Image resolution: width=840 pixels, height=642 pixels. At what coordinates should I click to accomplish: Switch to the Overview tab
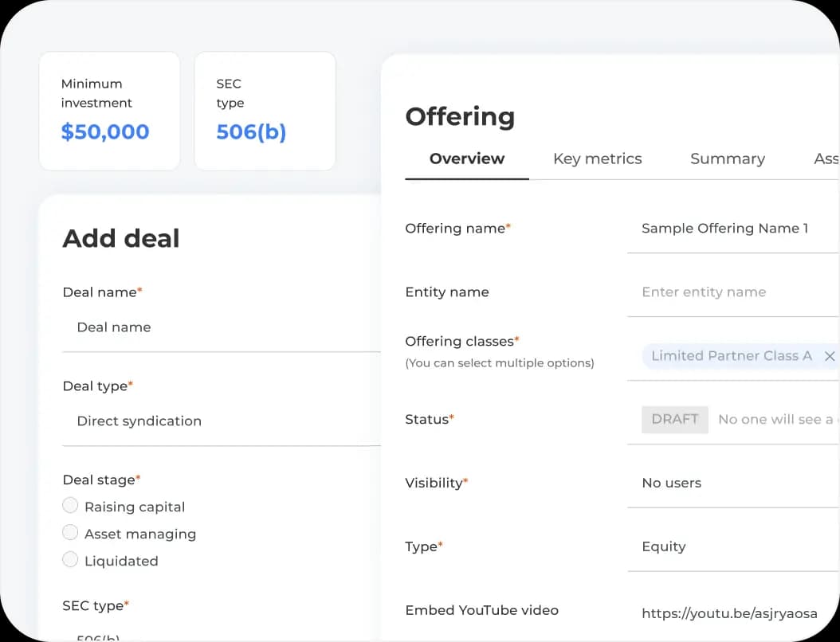tap(466, 159)
